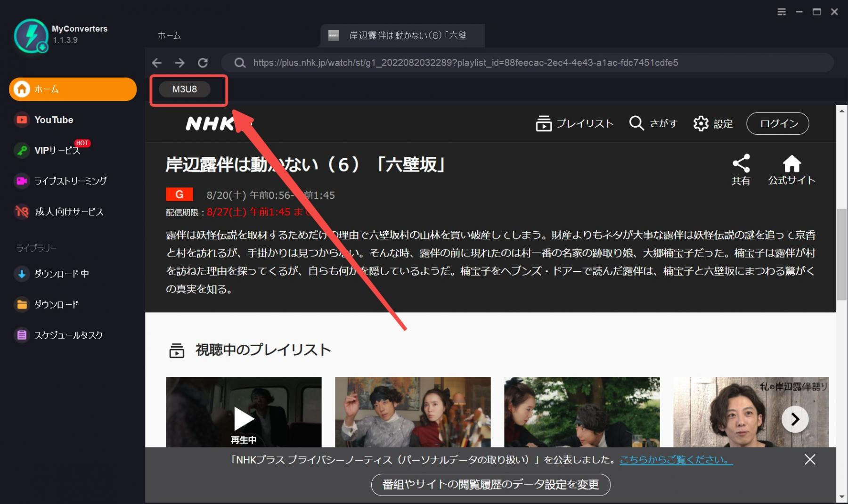
Task: Open the 公式サイト home icon
Action: 792,170
